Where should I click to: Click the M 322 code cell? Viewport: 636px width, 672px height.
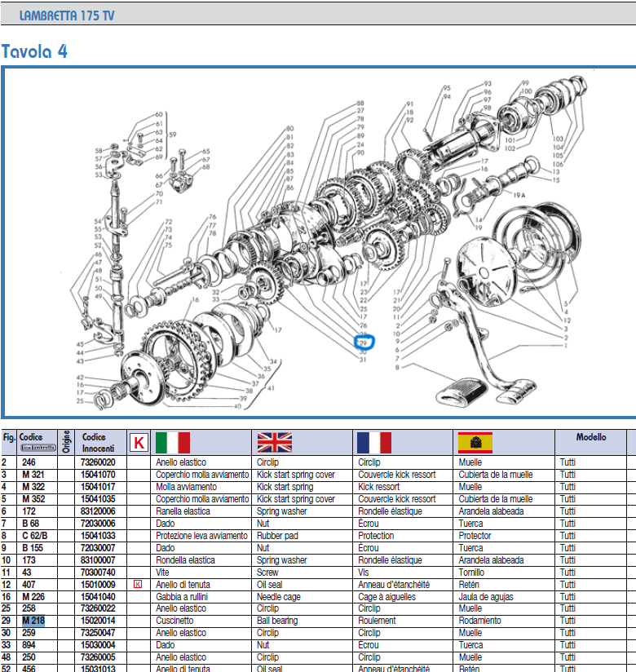click(x=33, y=487)
